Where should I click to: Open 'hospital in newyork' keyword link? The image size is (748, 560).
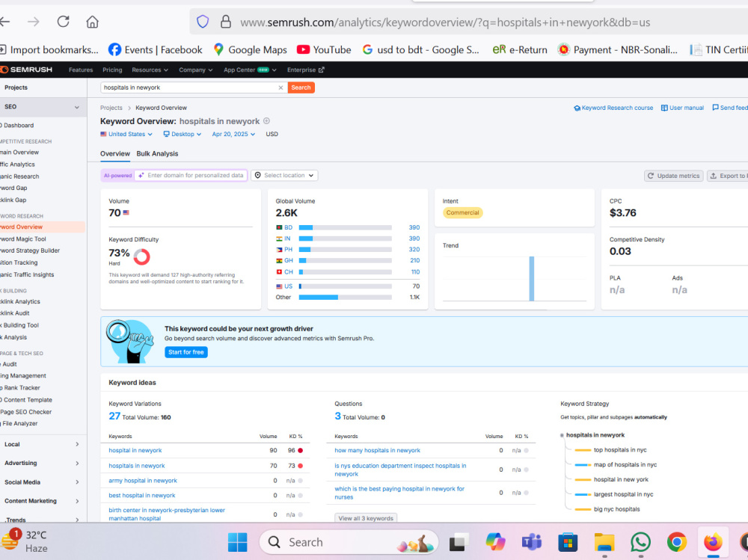pyautogui.click(x=135, y=450)
